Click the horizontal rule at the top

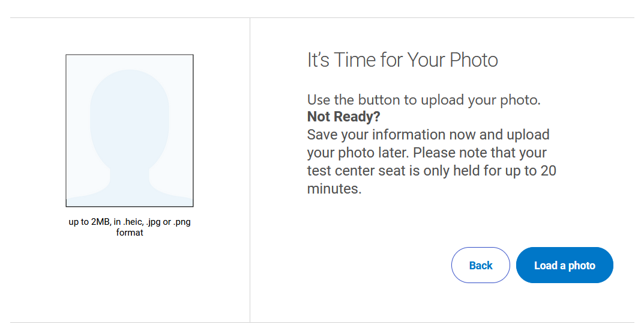[322, 17]
